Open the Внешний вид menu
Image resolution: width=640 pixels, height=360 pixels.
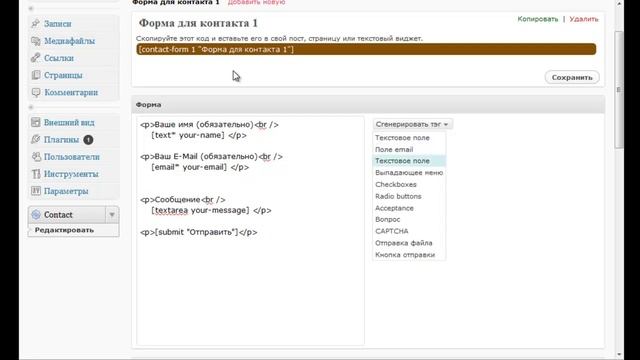[69, 122]
